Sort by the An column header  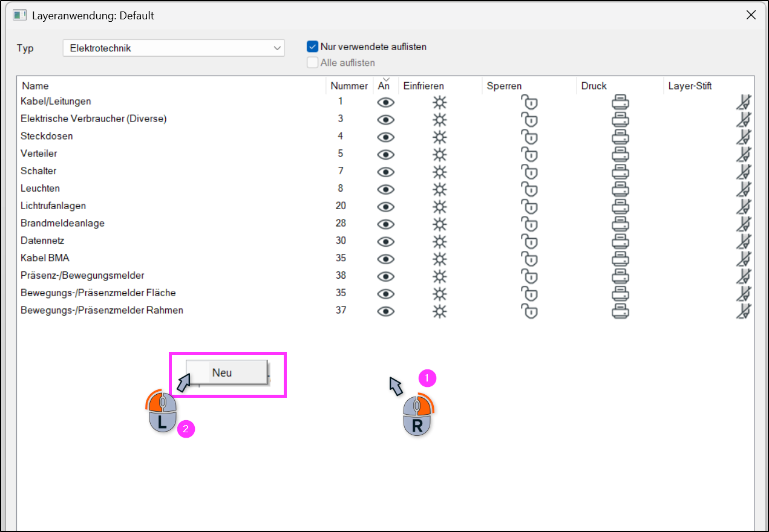click(x=385, y=85)
